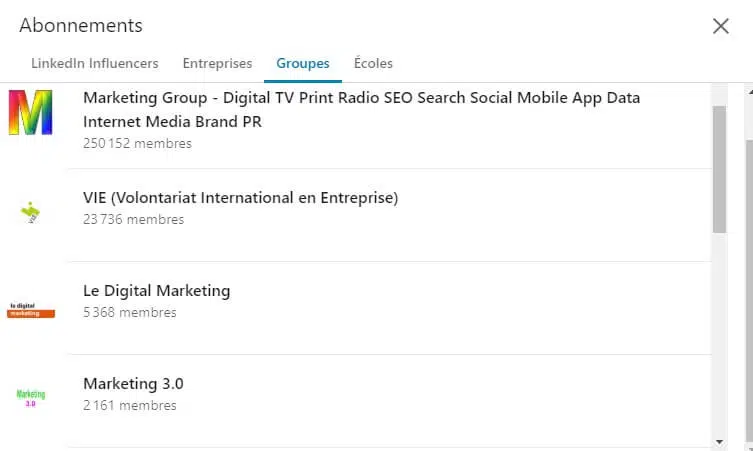This screenshot has width=753, height=451.
Task: Click the scrollbar thumb in the groups list
Action: click(x=719, y=168)
